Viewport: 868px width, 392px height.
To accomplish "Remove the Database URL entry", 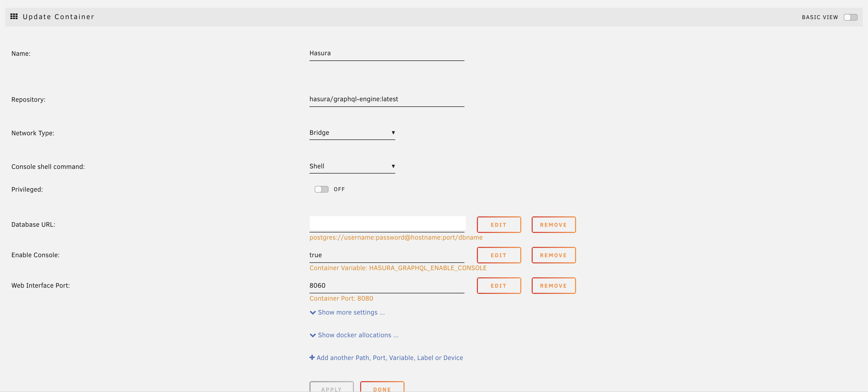I will pos(554,225).
